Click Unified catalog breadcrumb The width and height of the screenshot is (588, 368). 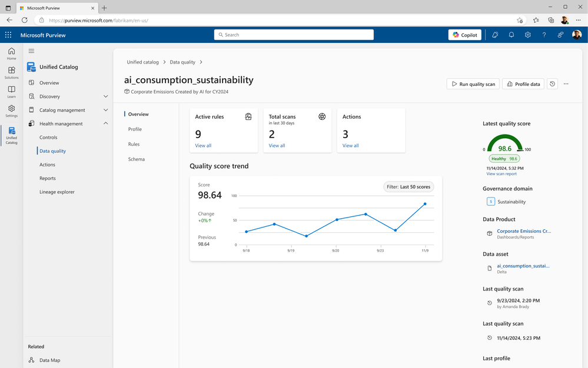(142, 62)
